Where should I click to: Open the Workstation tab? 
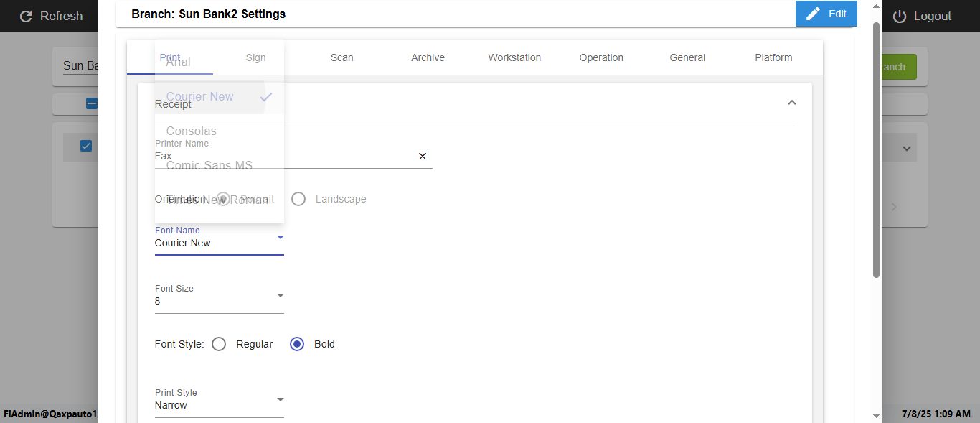[514, 57]
